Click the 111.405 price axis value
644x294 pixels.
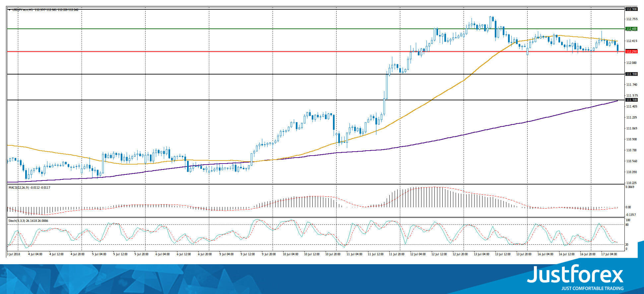(x=631, y=107)
